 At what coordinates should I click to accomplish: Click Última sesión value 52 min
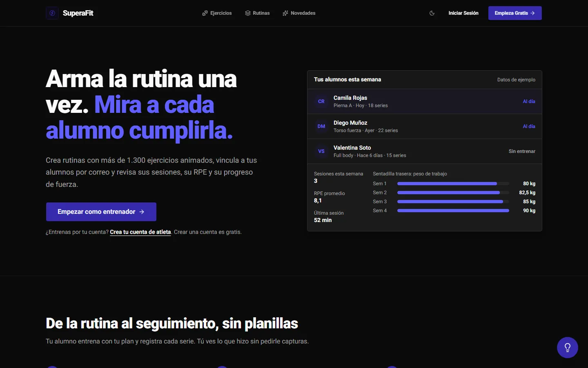point(323,220)
